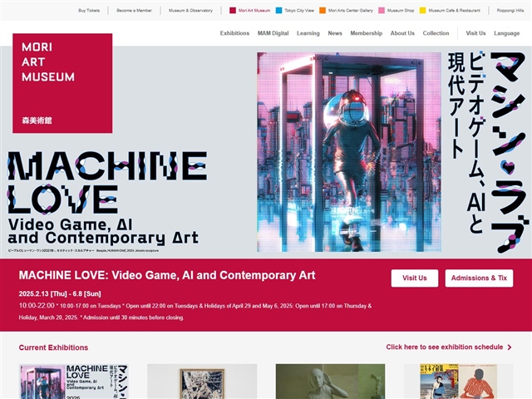The image size is (532, 399).
Task: Click the orange square beside Mori Arts Center Gallery
Action: tap(323, 11)
